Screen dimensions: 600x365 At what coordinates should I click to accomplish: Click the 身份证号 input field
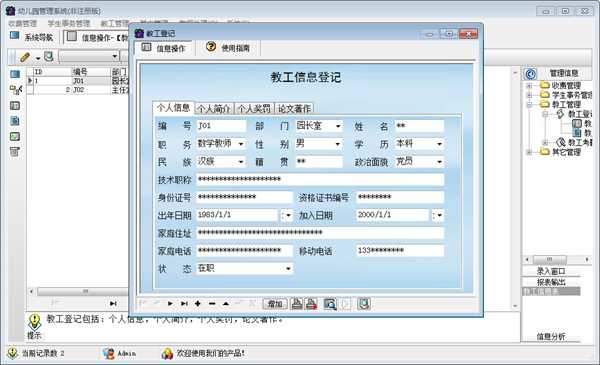coord(245,197)
